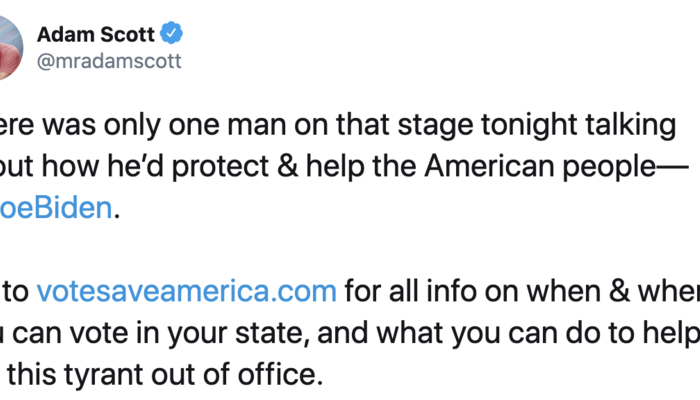Screen dimensions: 700x400
Task: Open Adam Scott's profile picture
Action: coord(7,45)
